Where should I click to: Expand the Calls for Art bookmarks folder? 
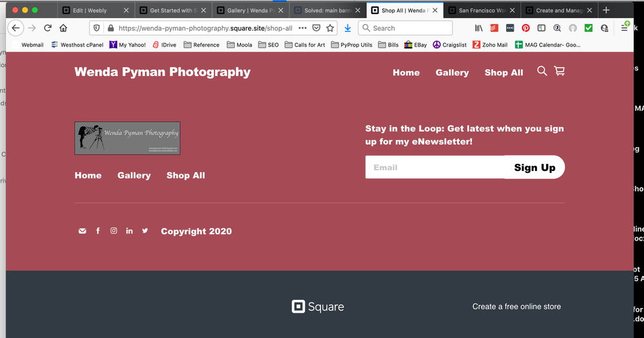tap(304, 45)
